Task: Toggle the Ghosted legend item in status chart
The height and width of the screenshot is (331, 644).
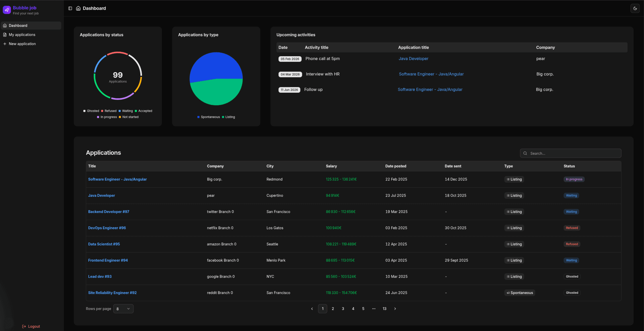Action: click(x=91, y=111)
